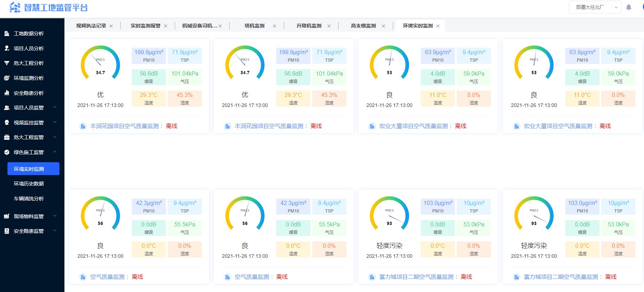Screen dimensions: 644x292
Task: Click 轻度污染 label in third bottom card
Action: click(389, 246)
